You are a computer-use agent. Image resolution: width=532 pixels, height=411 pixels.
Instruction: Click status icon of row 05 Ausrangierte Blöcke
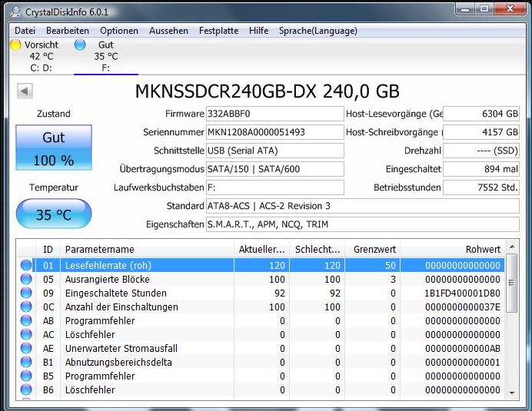coord(26,279)
